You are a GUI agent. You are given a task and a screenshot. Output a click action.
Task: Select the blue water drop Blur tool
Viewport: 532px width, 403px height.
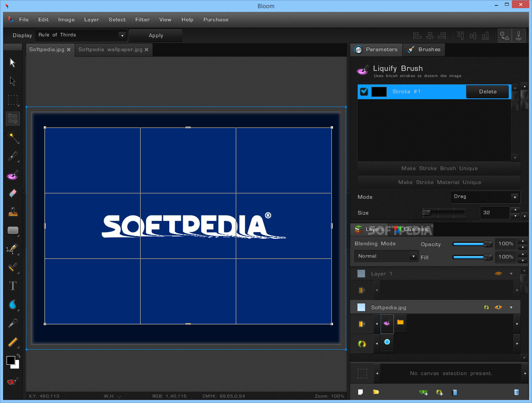coord(13,305)
